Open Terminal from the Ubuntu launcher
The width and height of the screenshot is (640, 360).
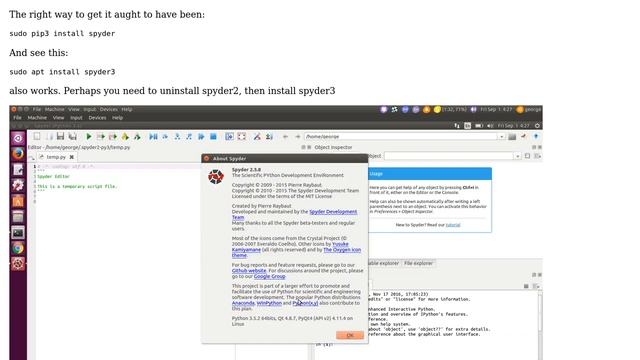click(18, 233)
